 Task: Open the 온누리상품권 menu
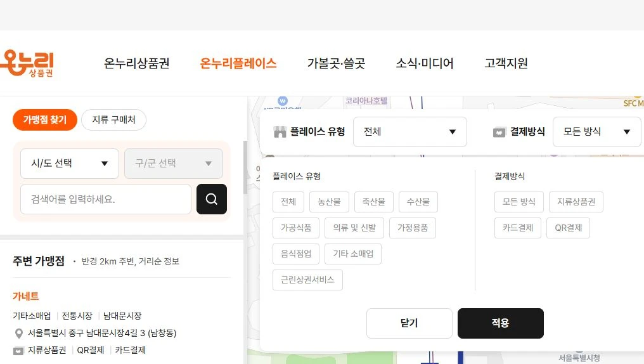(x=137, y=63)
